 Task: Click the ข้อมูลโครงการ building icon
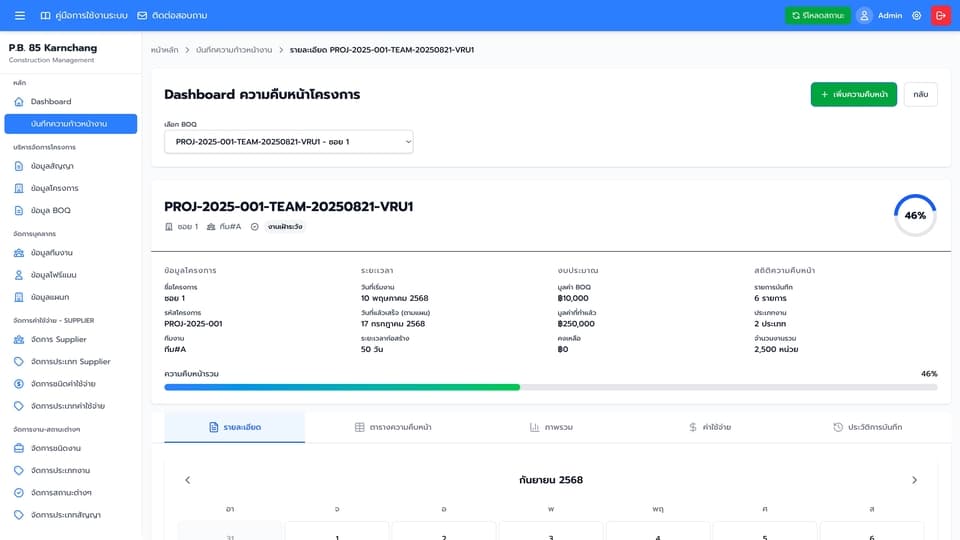coord(19,188)
